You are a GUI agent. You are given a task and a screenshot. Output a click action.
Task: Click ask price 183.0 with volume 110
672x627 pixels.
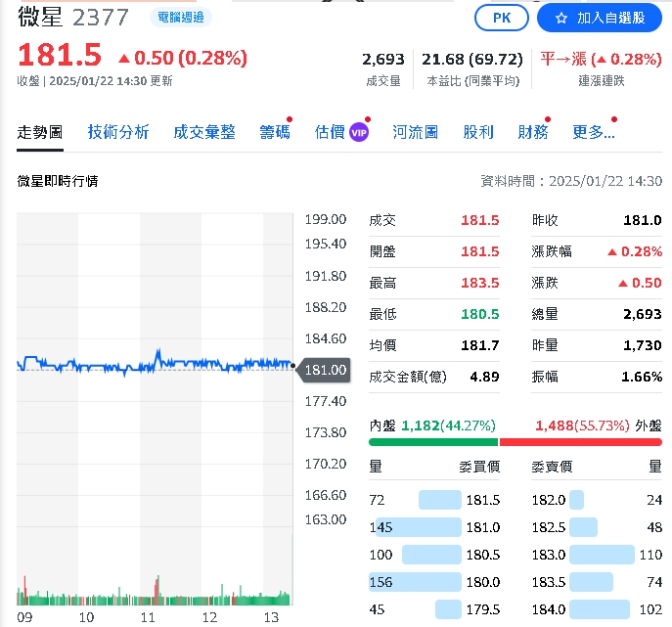tap(597, 555)
